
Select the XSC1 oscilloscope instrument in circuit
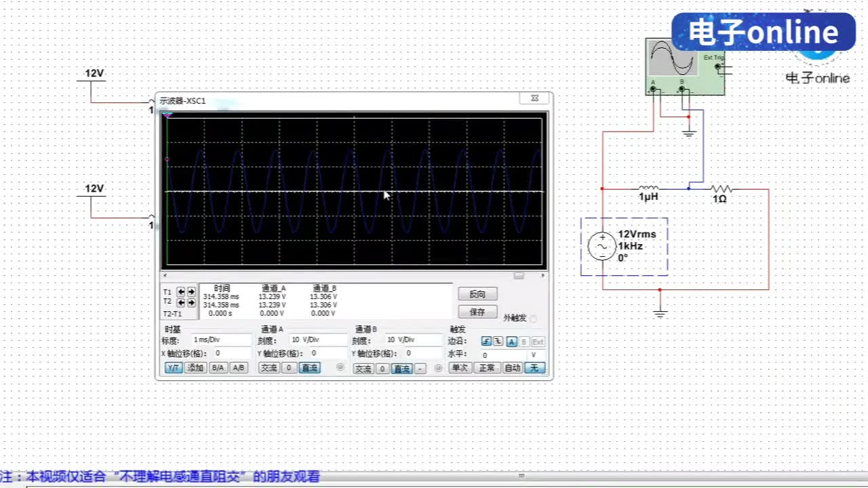686,66
